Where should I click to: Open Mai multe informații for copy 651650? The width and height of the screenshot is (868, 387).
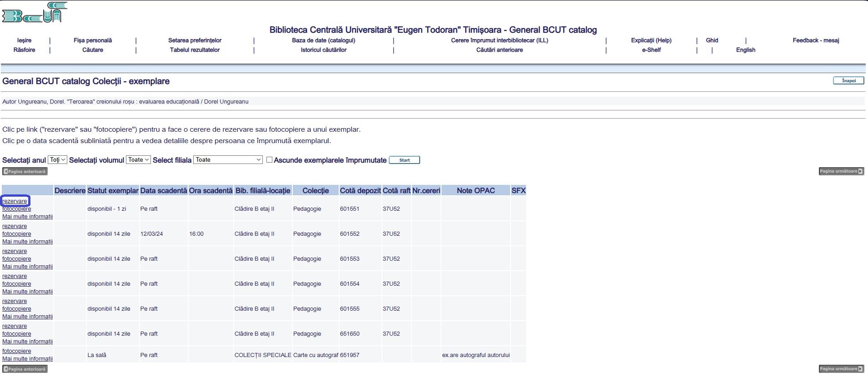click(27, 342)
